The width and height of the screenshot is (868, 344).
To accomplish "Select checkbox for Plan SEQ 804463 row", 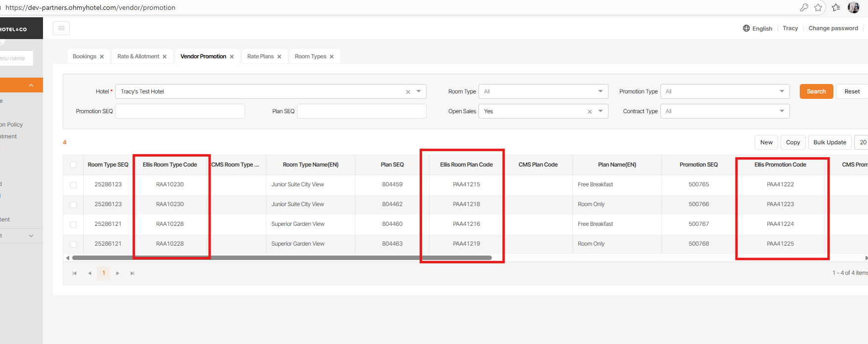I will 74,244.
